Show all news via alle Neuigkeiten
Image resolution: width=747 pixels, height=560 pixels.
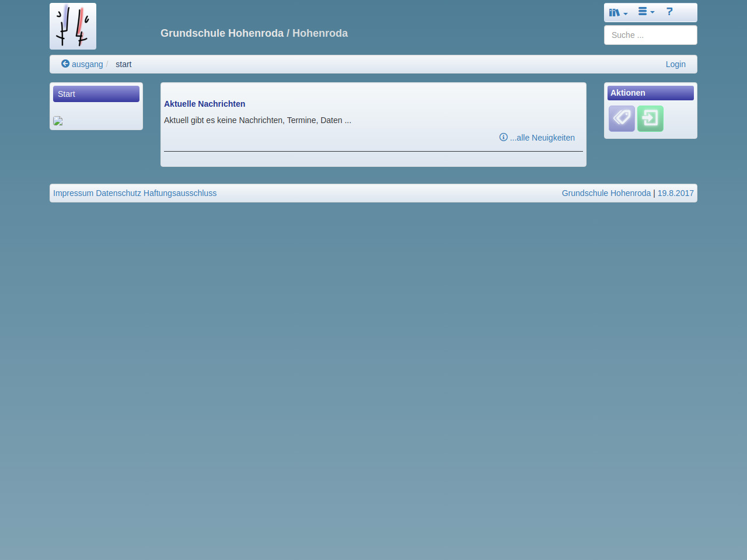(537, 138)
